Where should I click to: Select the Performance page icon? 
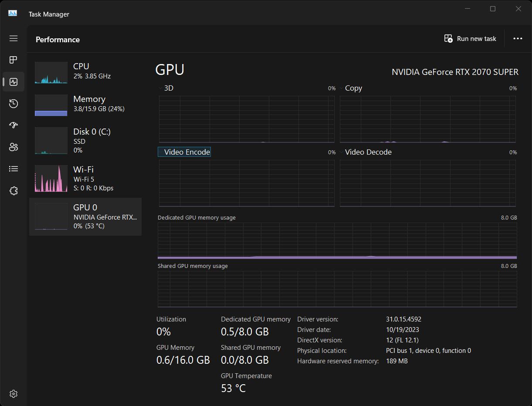coord(14,82)
